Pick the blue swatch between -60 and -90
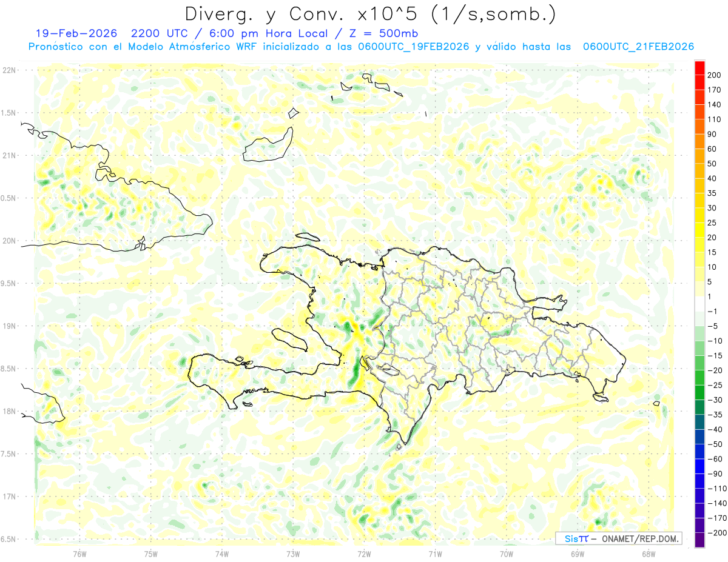The width and height of the screenshot is (728, 562). 699,467
